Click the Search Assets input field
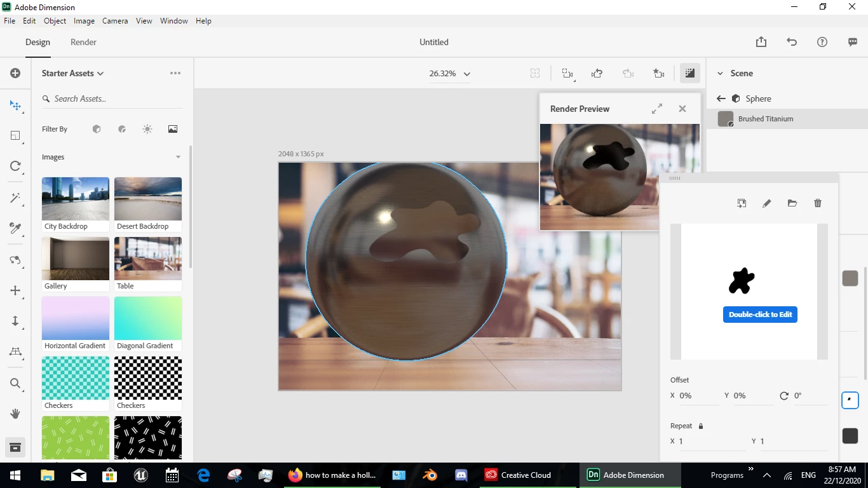 (x=111, y=98)
